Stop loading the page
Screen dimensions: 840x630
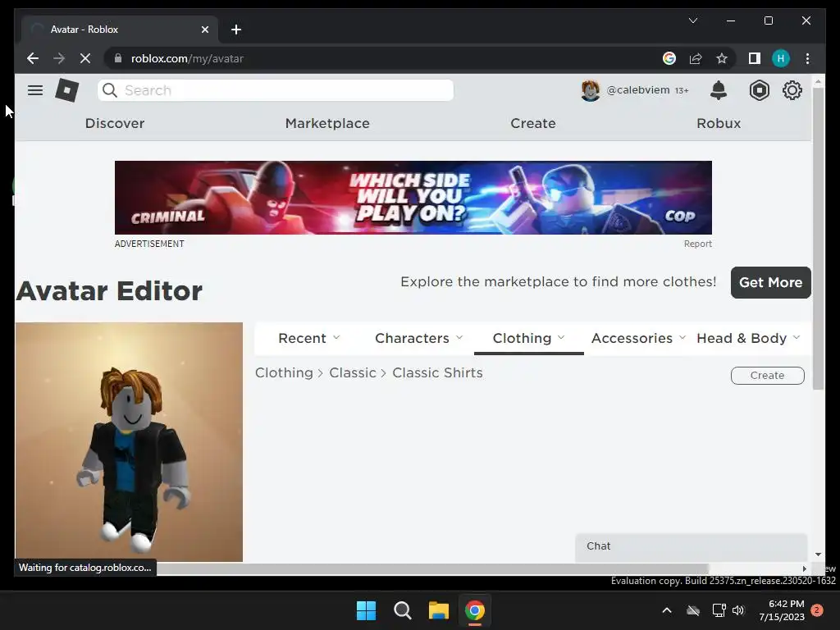85,58
